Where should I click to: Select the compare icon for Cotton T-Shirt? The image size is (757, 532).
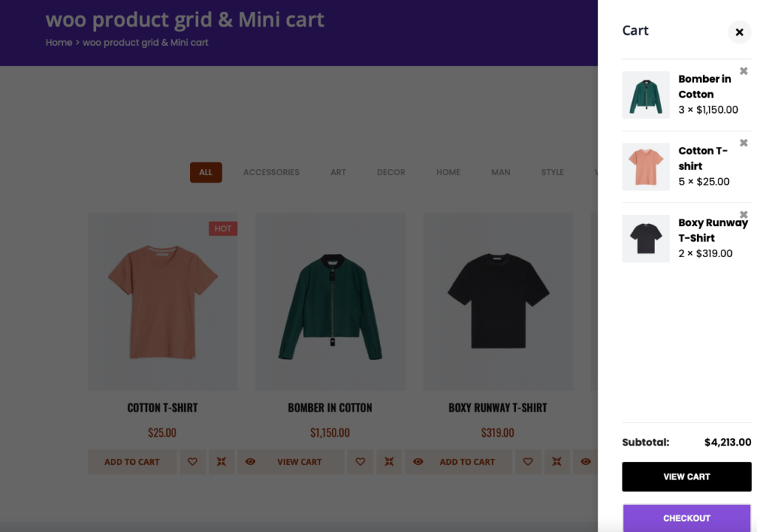point(221,462)
